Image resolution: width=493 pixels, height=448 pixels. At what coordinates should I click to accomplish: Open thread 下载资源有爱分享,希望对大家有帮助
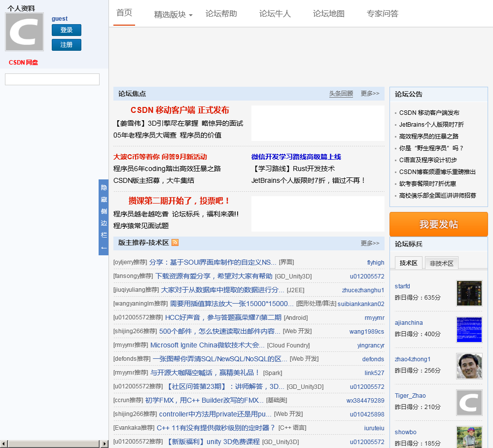click(214, 276)
